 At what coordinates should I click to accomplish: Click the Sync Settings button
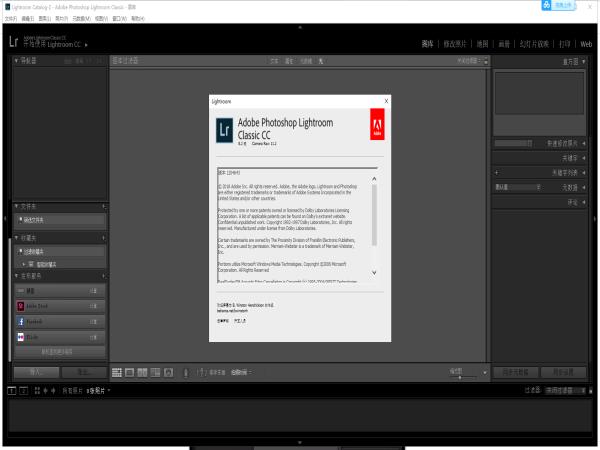(x=563, y=372)
